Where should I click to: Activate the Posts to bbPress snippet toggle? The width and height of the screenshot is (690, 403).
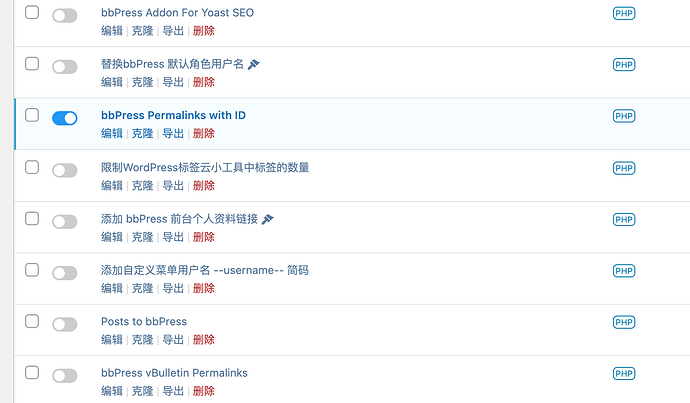click(65, 324)
